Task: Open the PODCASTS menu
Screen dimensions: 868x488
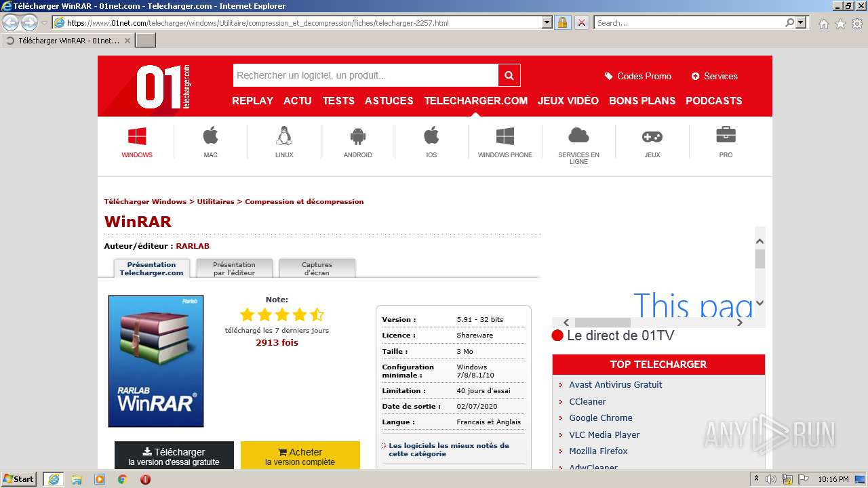Action: 714,100
